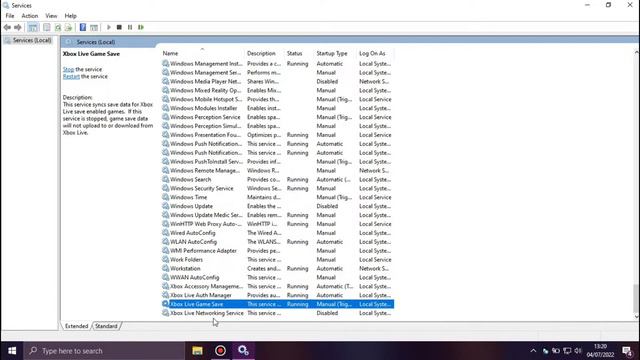Select Xbox Live Networking Service
Image resolution: width=640 pixels, height=360 pixels.
[278, 313]
